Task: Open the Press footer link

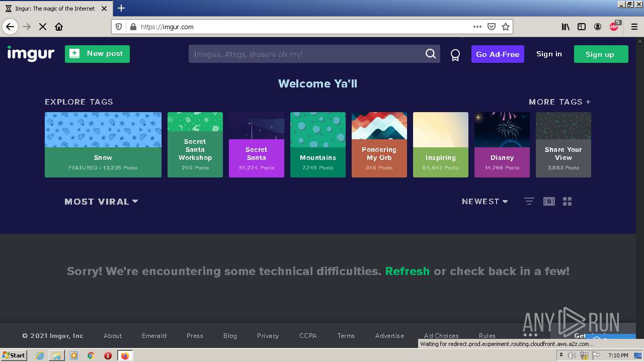Action: pyautogui.click(x=195, y=335)
